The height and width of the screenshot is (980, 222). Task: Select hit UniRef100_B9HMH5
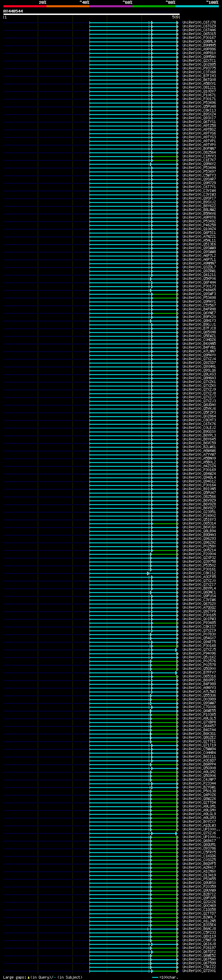coord(199,45)
